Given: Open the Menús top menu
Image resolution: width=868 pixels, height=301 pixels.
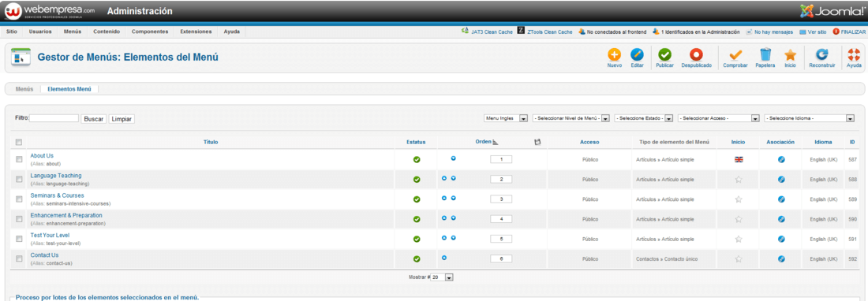Looking at the screenshot, I should (73, 32).
